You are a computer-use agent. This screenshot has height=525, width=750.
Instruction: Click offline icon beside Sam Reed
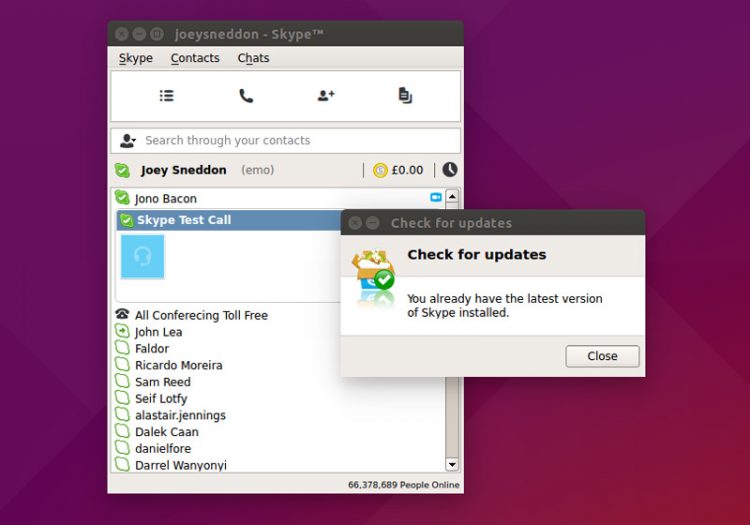click(x=122, y=381)
